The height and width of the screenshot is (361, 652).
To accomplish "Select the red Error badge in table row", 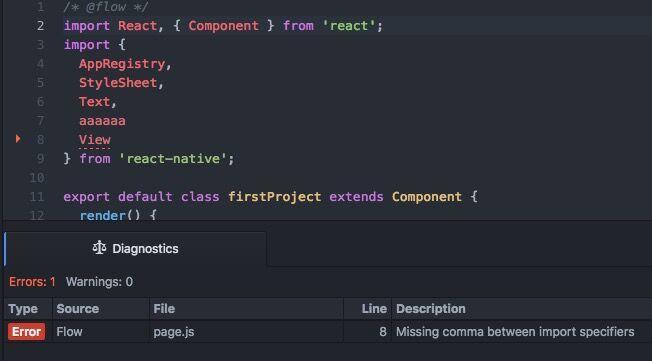I will click(x=27, y=332).
